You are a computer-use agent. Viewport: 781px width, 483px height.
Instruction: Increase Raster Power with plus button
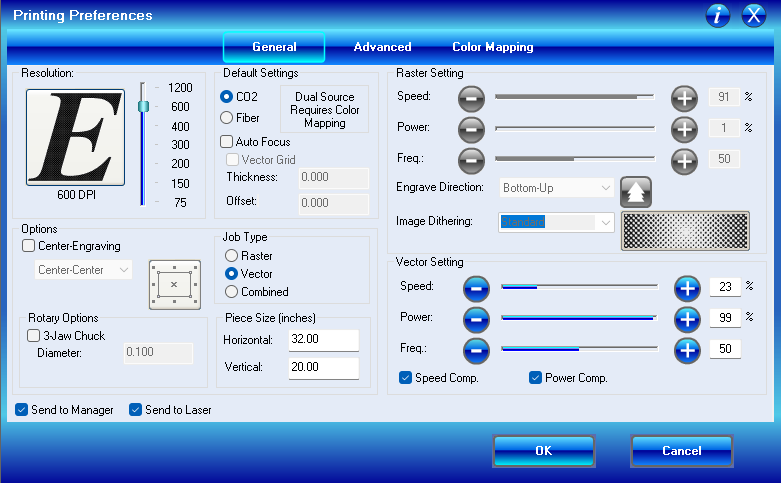[684, 129]
